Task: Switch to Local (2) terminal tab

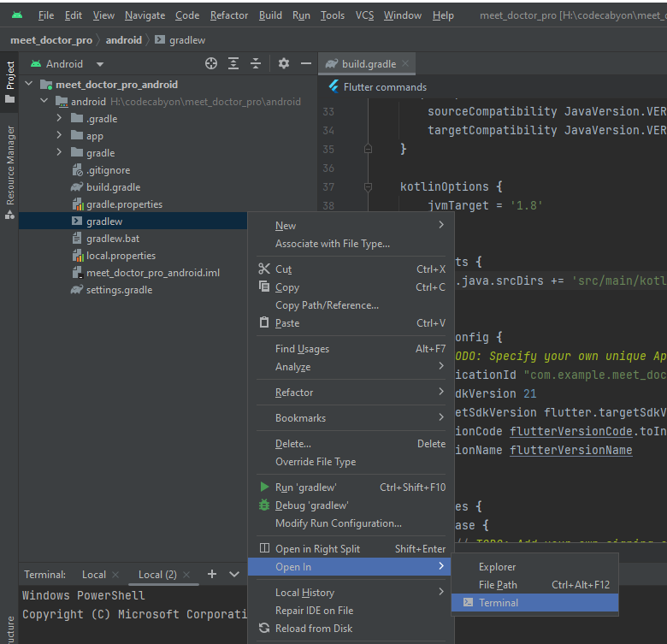Action: (157, 574)
